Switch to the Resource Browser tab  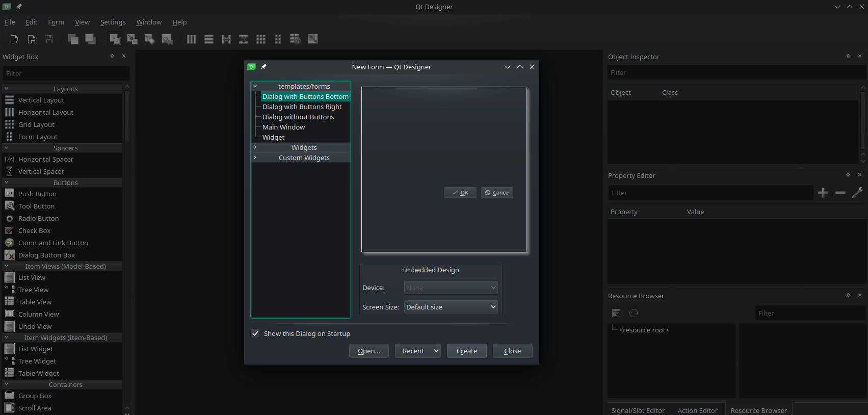tap(758, 410)
